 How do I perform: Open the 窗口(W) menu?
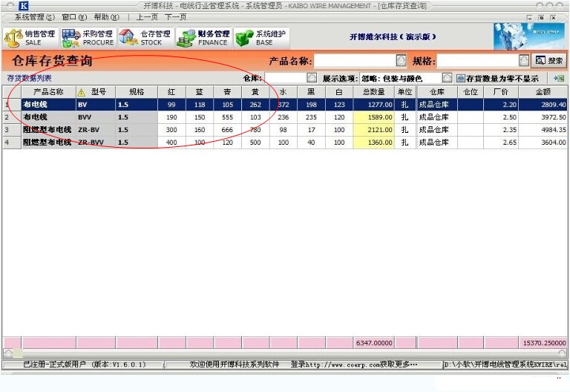pyautogui.click(x=74, y=17)
